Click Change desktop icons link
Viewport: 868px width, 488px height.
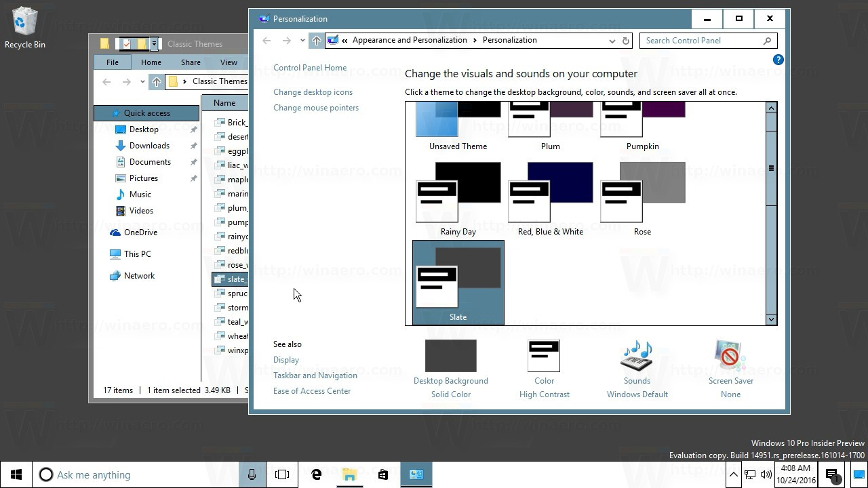pyautogui.click(x=313, y=92)
